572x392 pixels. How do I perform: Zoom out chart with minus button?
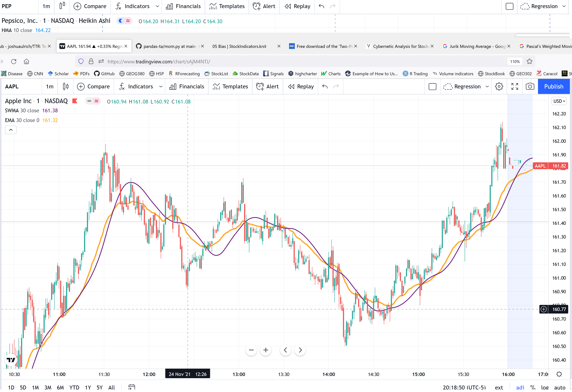(251, 350)
